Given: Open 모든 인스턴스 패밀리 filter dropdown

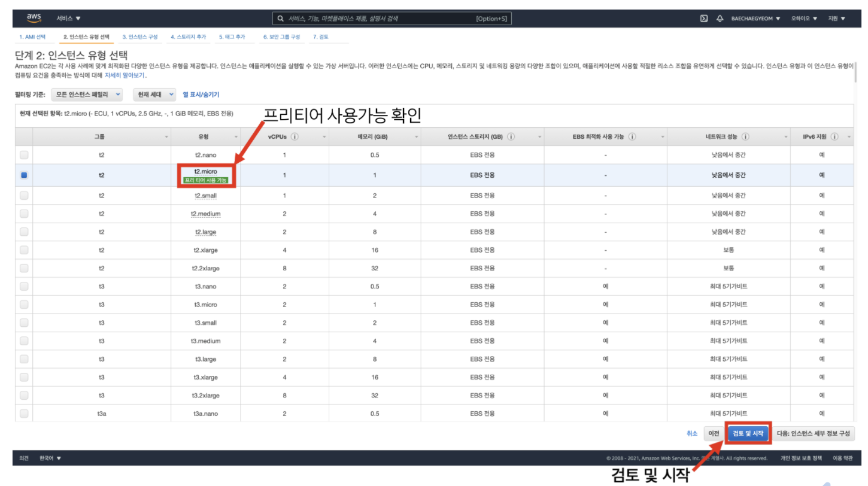Looking at the screenshot, I should pyautogui.click(x=87, y=95).
